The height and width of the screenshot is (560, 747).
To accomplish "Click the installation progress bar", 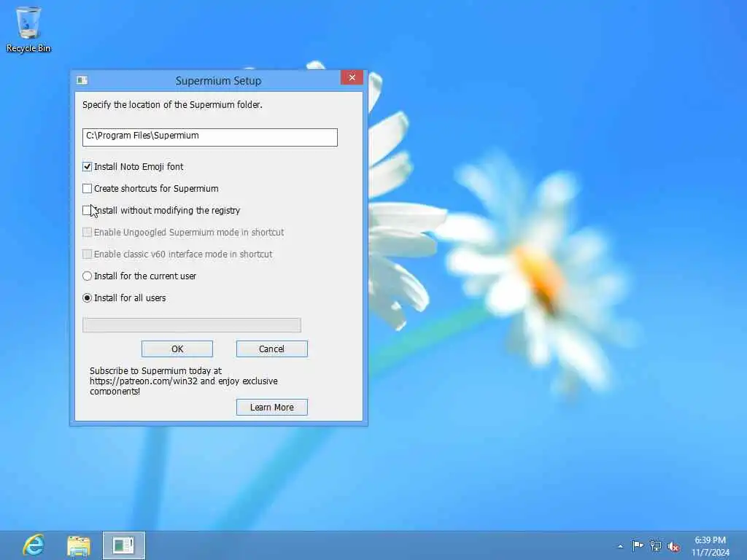I will [192, 325].
